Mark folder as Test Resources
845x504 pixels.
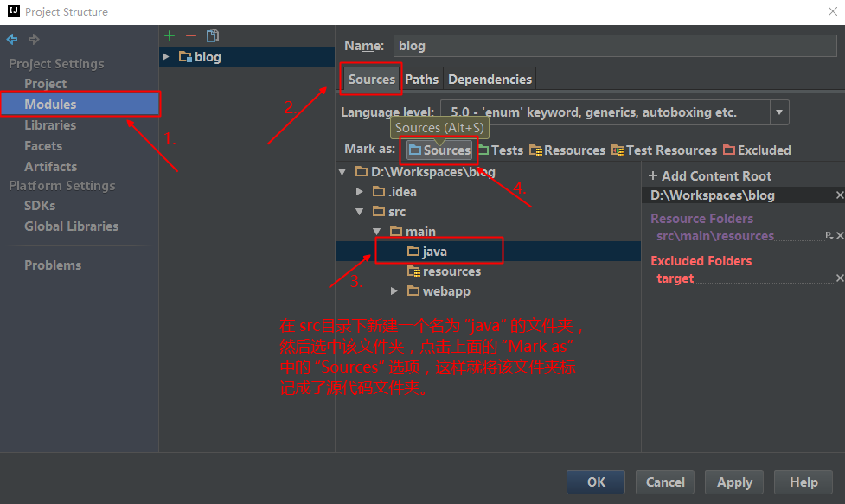tap(664, 150)
